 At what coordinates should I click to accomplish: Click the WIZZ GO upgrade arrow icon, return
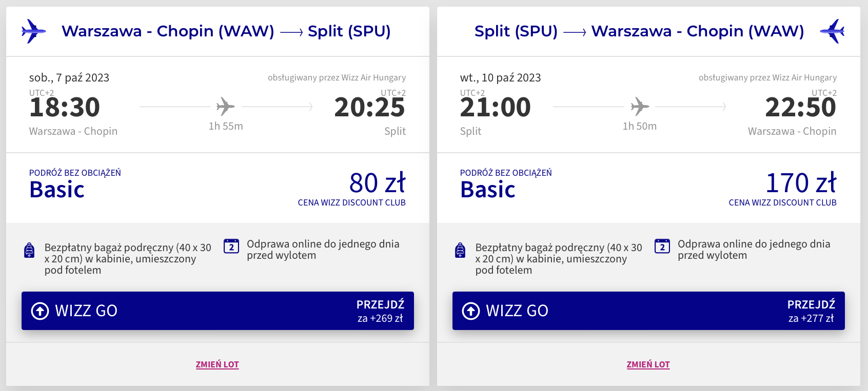[x=471, y=311]
